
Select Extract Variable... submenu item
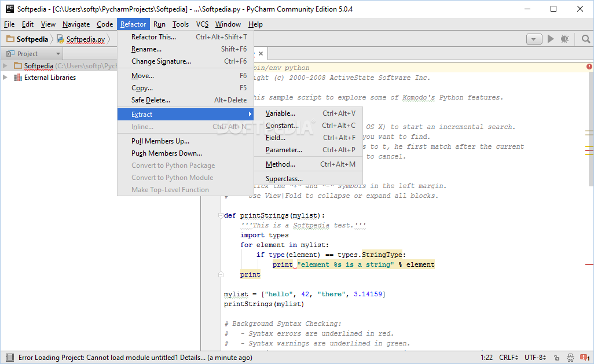pos(309,113)
